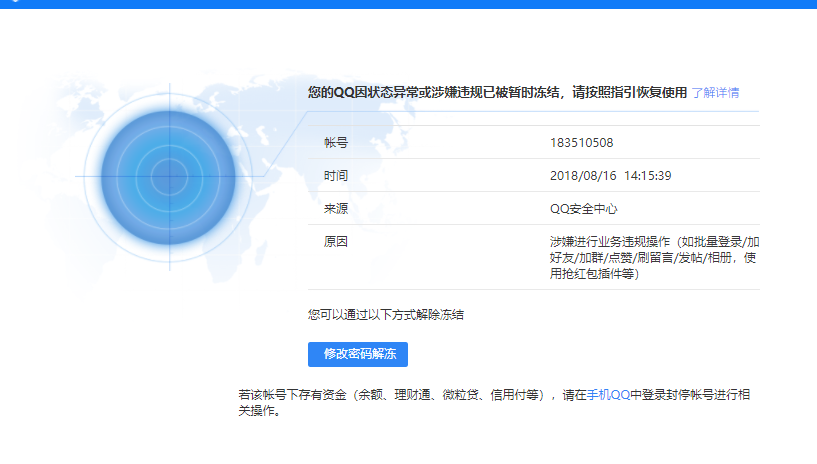Select the time value 2018/08/16 14:15:39

coord(611,176)
